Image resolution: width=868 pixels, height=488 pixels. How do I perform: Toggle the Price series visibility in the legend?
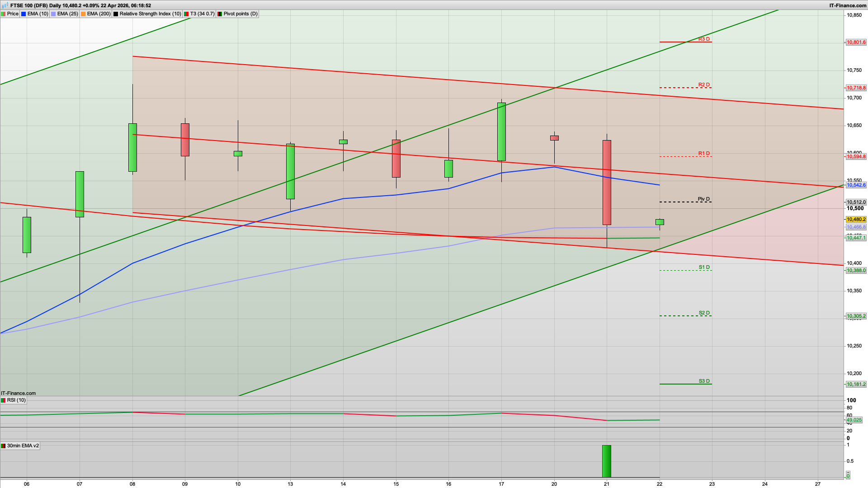13,14
